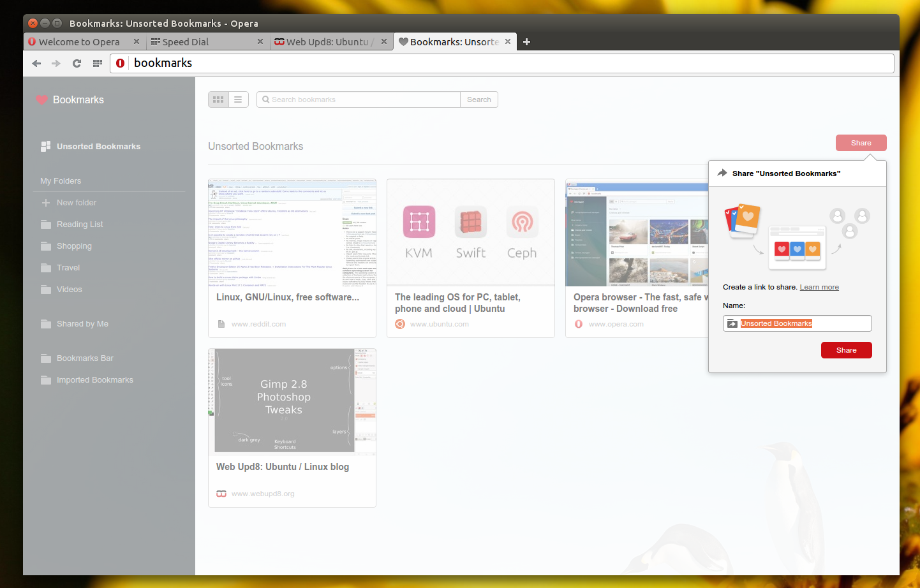Switch to list view of bookmarks
The height and width of the screenshot is (588, 920).
pos(238,99)
